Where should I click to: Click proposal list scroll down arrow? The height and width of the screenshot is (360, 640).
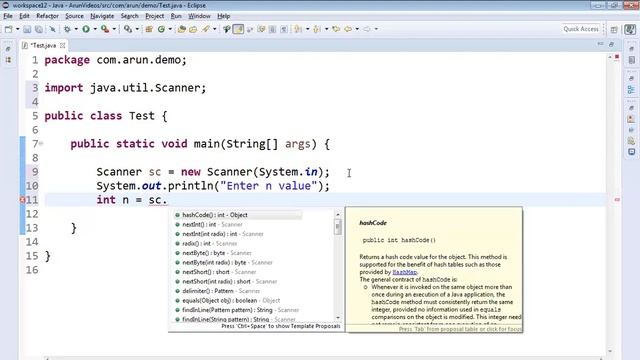pos(338,318)
